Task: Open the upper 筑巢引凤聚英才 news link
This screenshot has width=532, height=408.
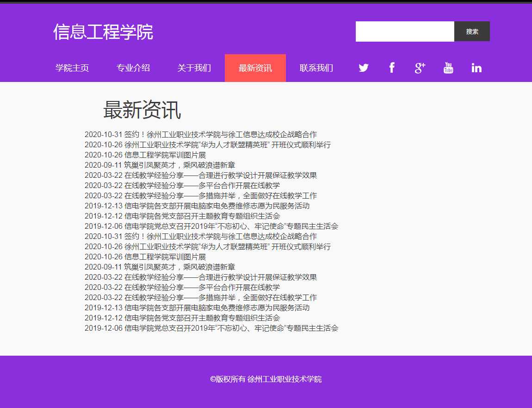Action: pos(160,165)
